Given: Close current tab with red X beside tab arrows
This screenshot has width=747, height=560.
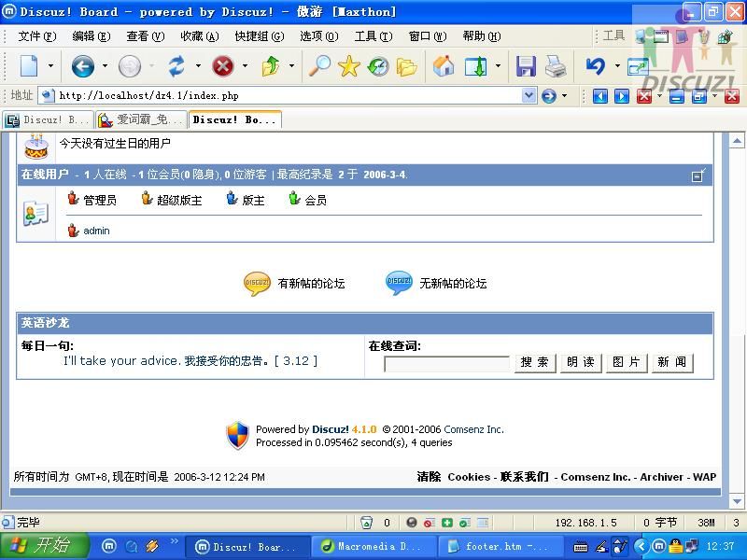Looking at the screenshot, I should click(x=644, y=96).
